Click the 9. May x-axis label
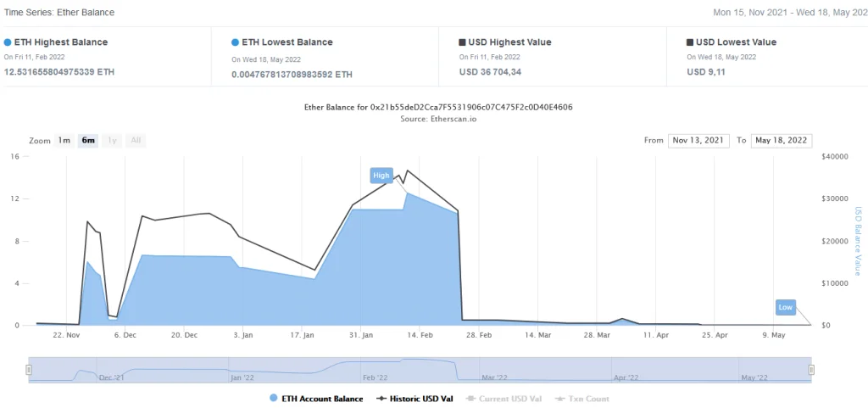The width and height of the screenshot is (868, 419). click(773, 335)
